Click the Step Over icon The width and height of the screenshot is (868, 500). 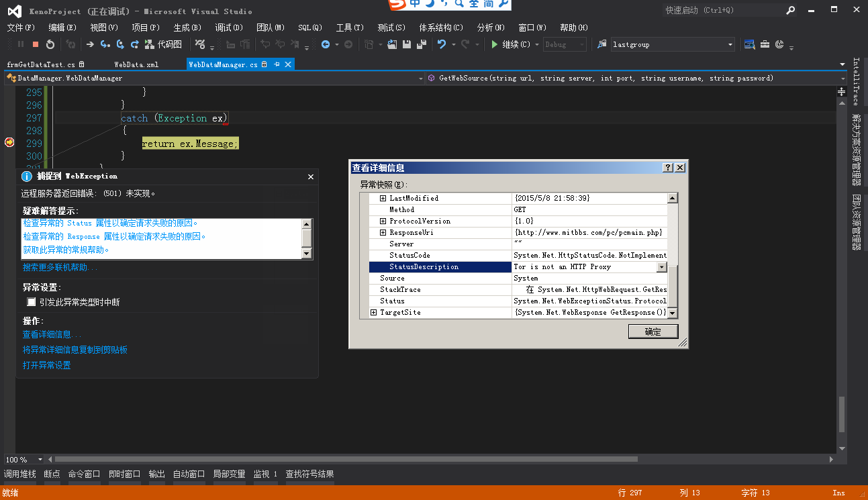pyautogui.click(x=120, y=44)
